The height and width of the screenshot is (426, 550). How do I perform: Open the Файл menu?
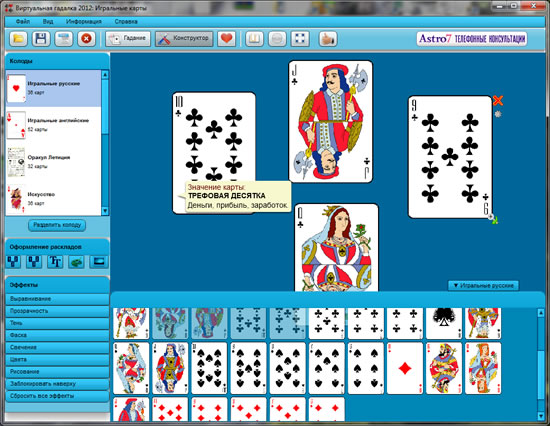coord(23,21)
